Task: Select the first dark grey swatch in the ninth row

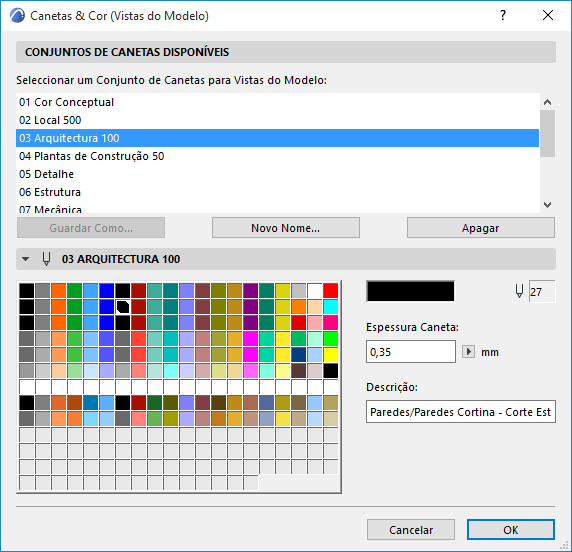Action: point(27,419)
